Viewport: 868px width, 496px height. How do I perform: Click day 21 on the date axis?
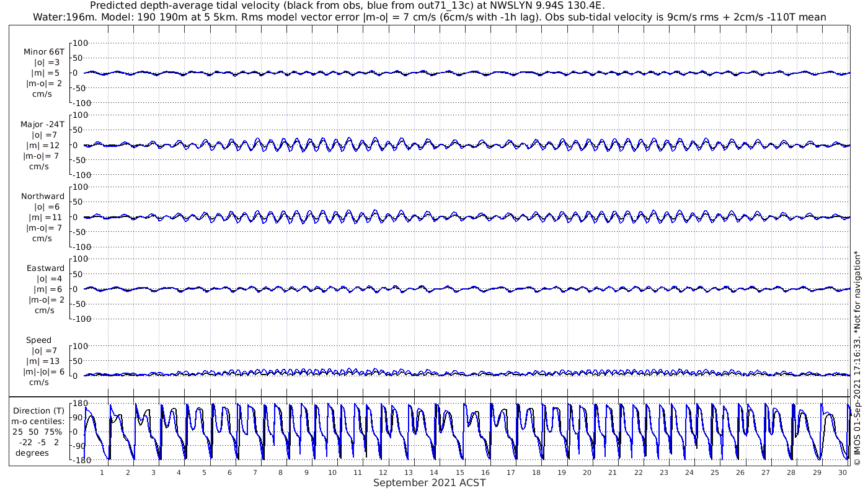coord(613,472)
